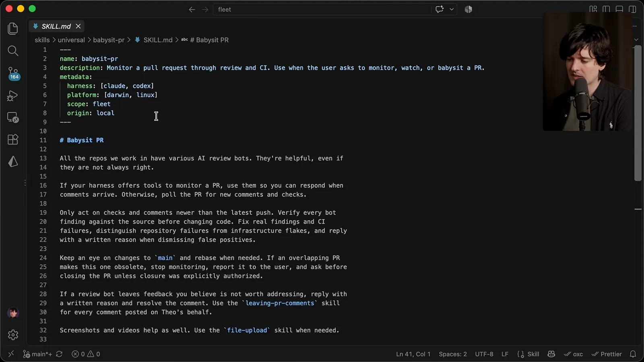This screenshot has height=362, width=644.
Task: Click the oxc status bar item
Action: [573, 354]
